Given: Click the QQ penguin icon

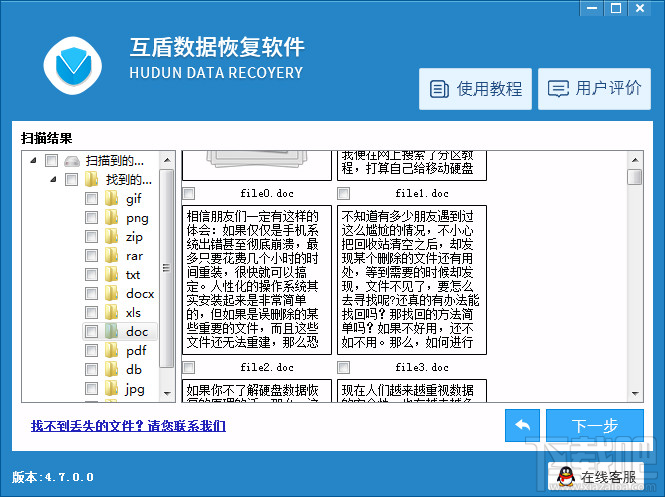Looking at the screenshot, I should [566, 477].
